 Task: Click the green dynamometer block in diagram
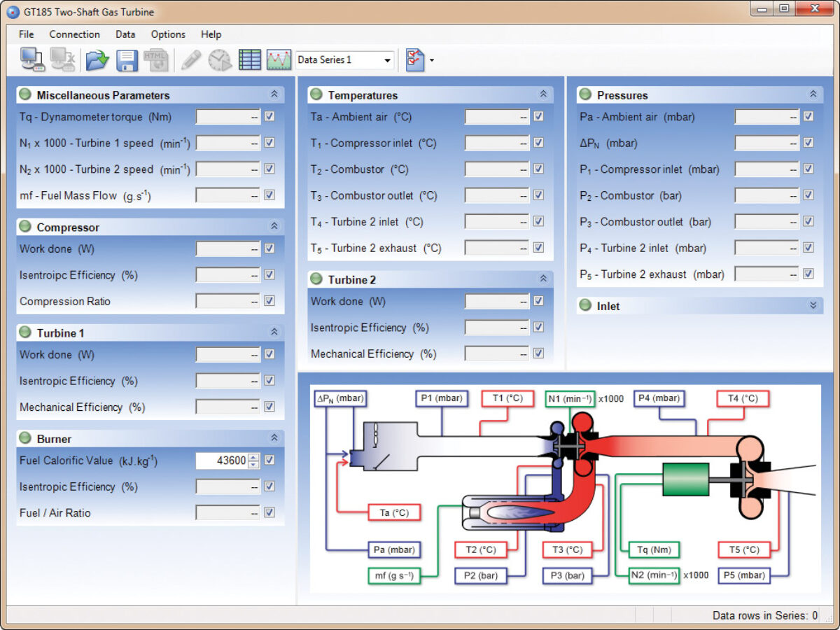click(685, 479)
